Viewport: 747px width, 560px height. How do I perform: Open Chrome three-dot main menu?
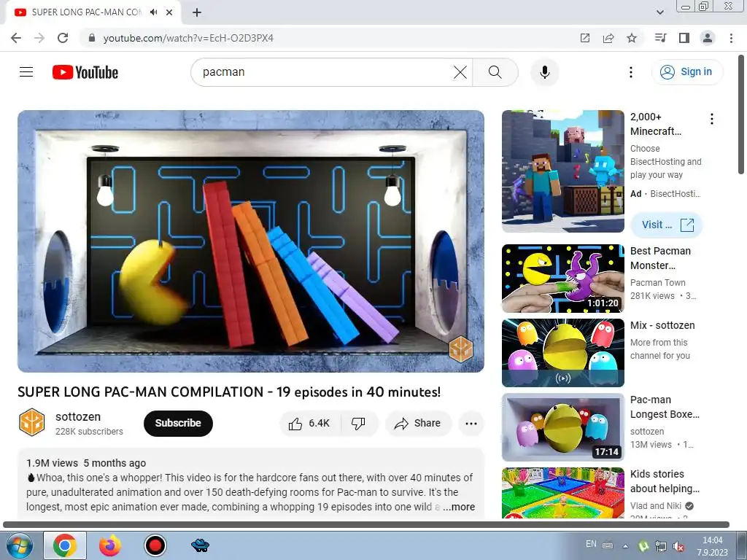tap(731, 38)
